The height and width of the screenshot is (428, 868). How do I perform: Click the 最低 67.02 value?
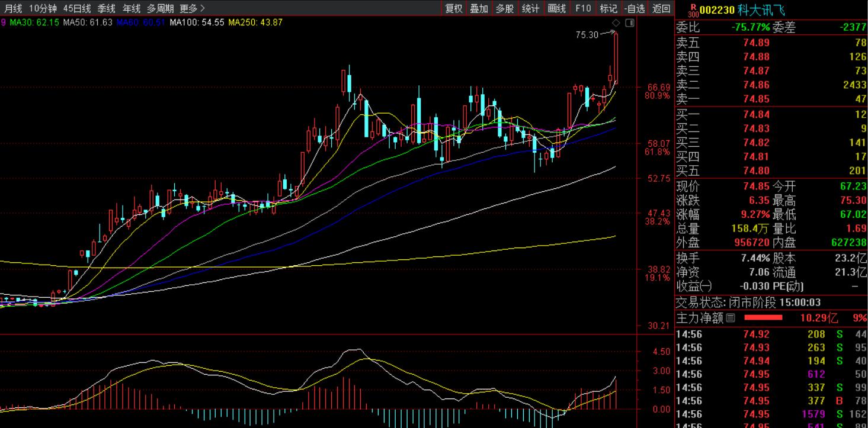click(x=854, y=215)
